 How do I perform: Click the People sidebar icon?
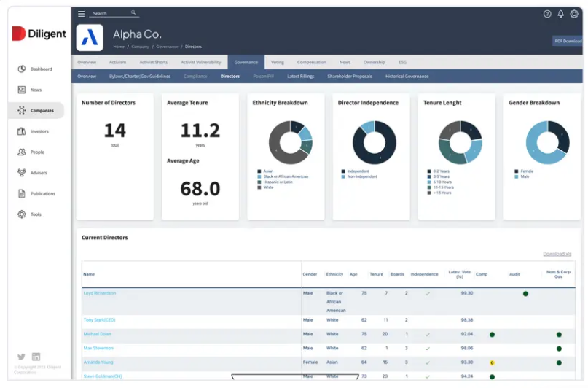22,152
